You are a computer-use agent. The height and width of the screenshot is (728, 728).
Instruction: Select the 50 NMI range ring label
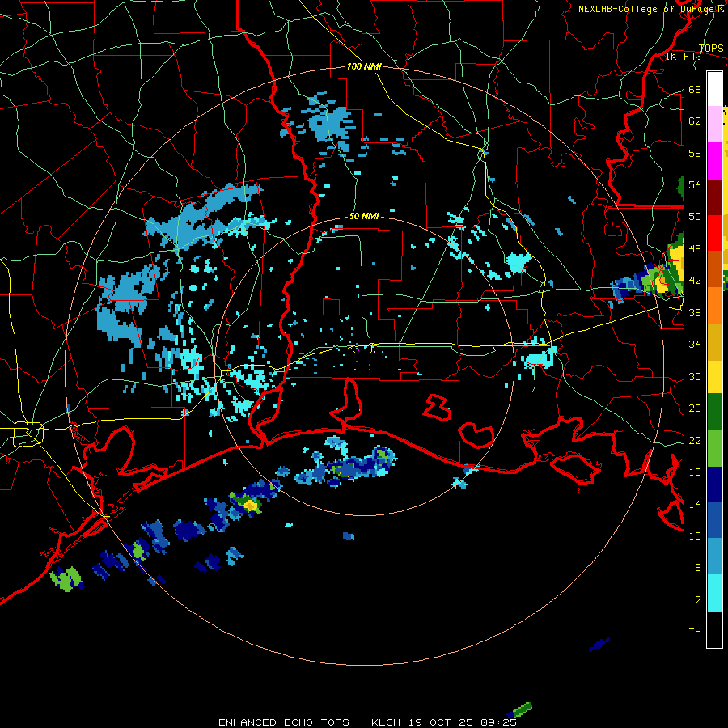364,216
